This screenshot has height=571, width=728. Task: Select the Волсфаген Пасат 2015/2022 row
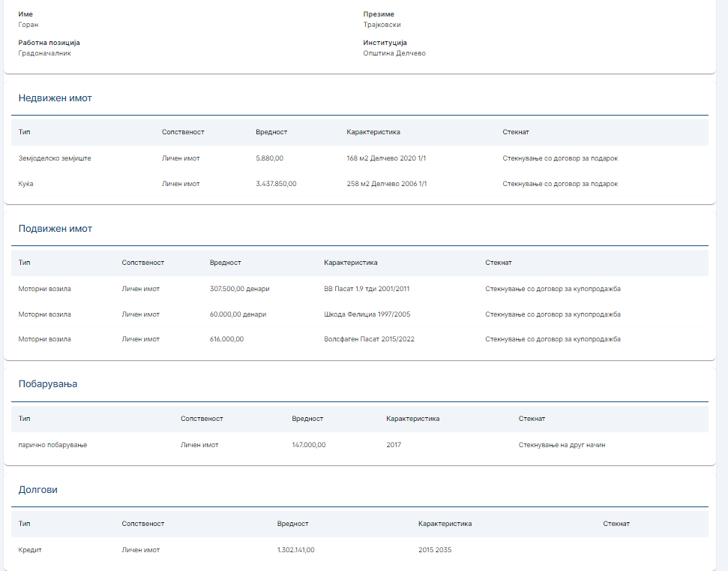tap(360, 339)
